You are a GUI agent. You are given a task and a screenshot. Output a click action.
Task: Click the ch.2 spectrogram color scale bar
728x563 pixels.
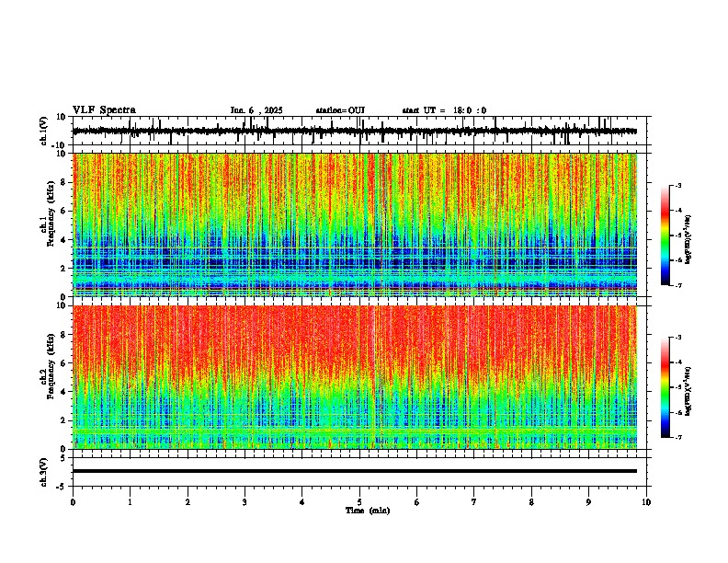665,387
